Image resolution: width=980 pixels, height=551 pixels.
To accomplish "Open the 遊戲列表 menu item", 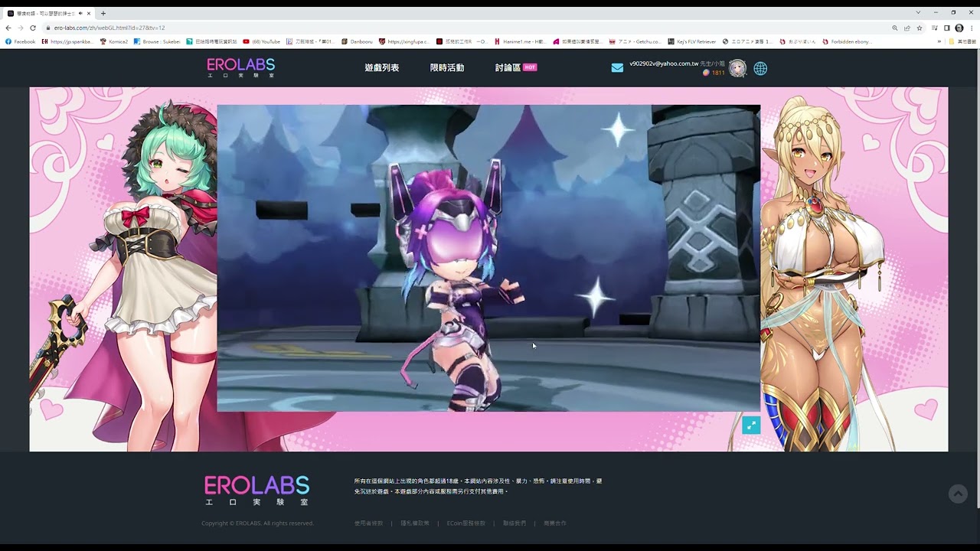I will click(381, 67).
